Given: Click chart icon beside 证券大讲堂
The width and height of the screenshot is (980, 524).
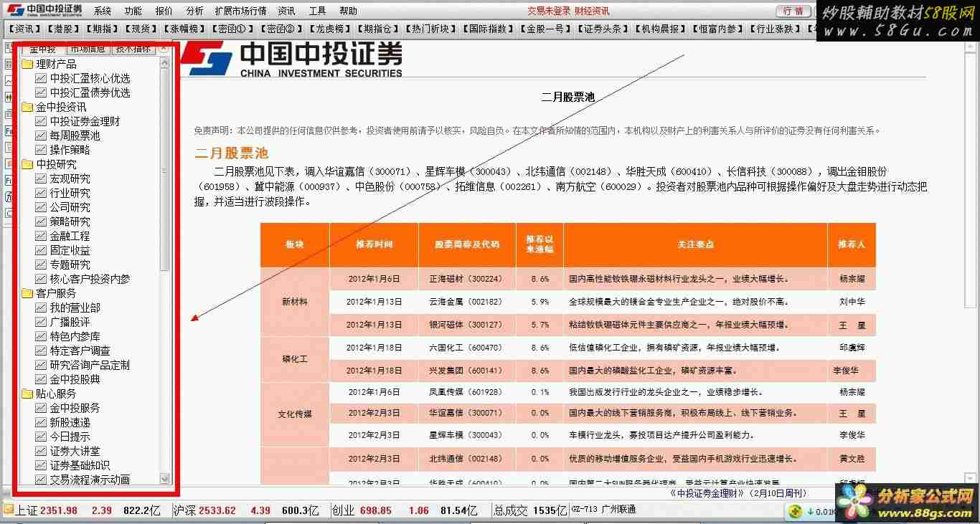Looking at the screenshot, I should point(41,451).
